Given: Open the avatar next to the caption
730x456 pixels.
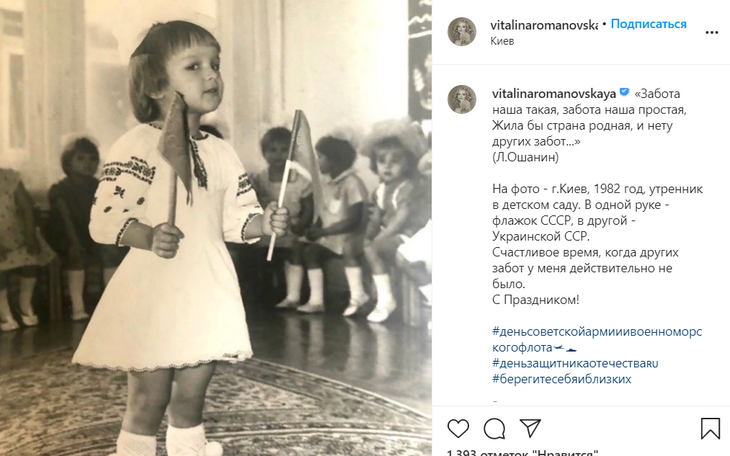Looking at the screenshot, I should click(462, 99).
